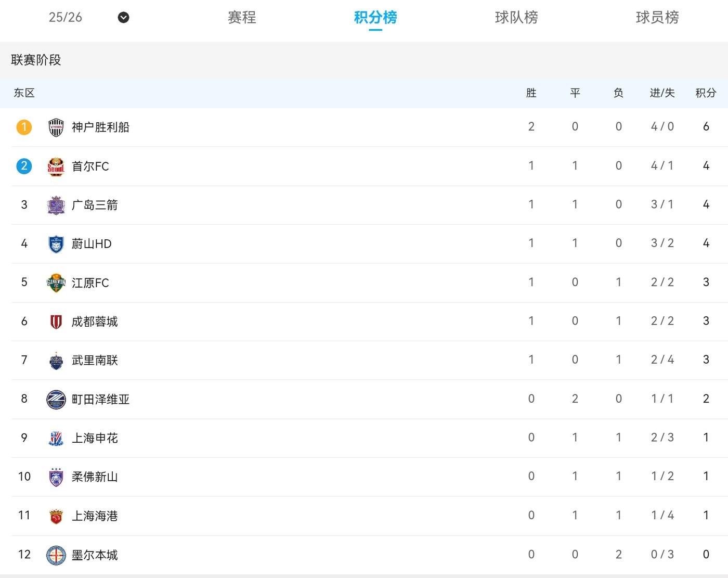Click the Ulsan HD blue shield logo
Screen dimensions: 728x578
tap(56, 244)
